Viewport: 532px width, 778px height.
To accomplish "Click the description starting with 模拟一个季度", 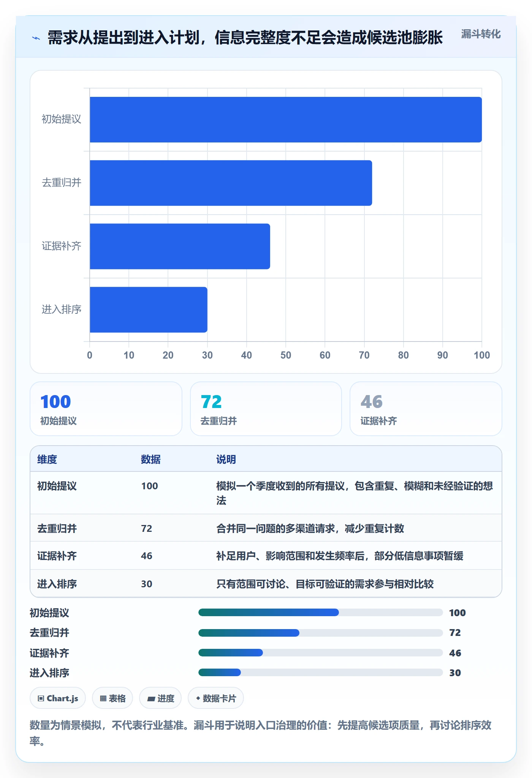I will click(x=355, y=493).
